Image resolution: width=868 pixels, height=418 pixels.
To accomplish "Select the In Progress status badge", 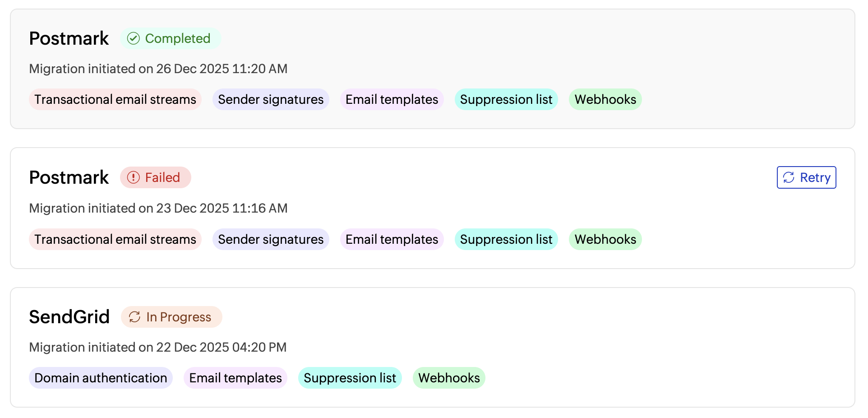I will point(171,317).
